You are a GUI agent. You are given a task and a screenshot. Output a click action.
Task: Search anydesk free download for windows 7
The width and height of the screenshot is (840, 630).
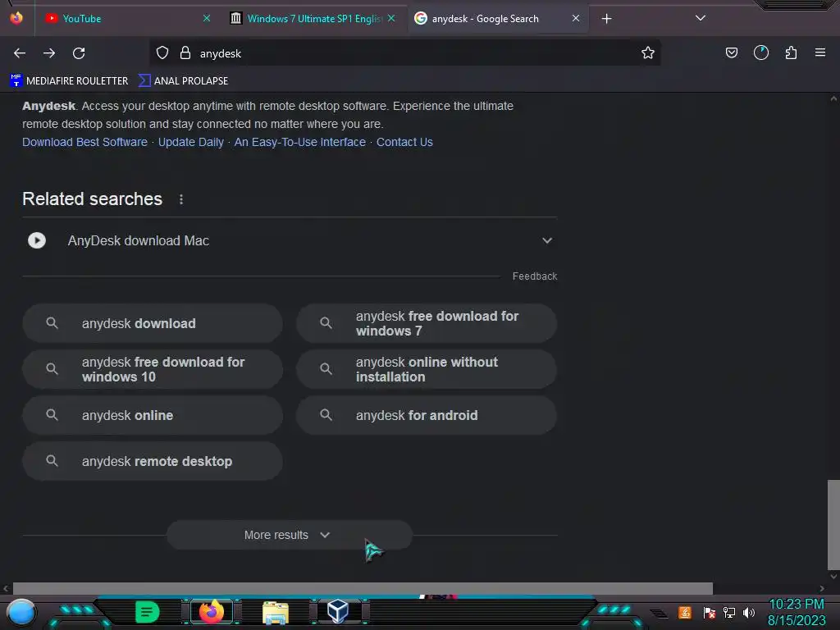427,323
